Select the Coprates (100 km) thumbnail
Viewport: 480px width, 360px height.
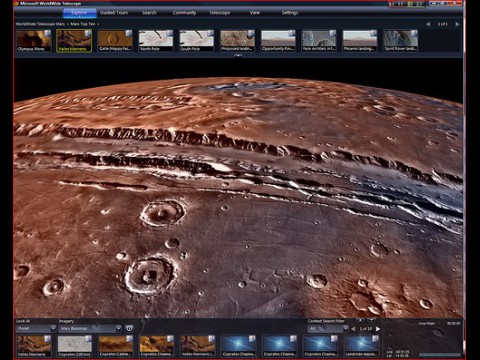click(x=75, y=346)
